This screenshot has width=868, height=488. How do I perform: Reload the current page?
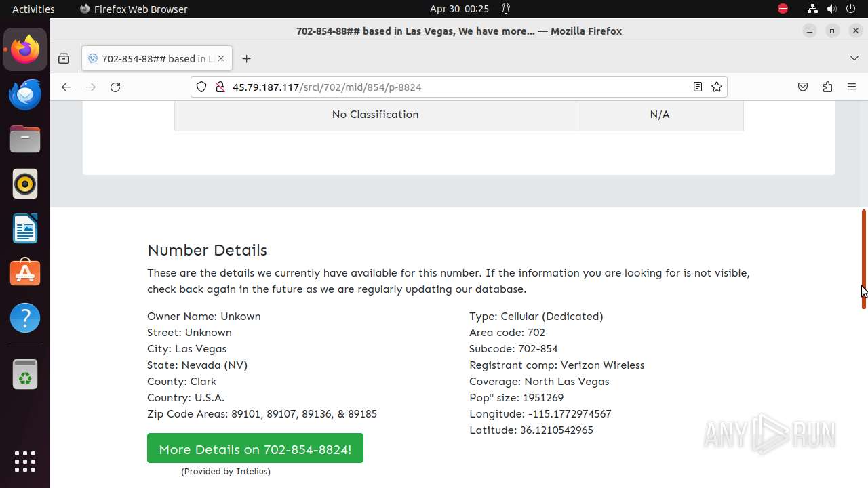(115, 87)
